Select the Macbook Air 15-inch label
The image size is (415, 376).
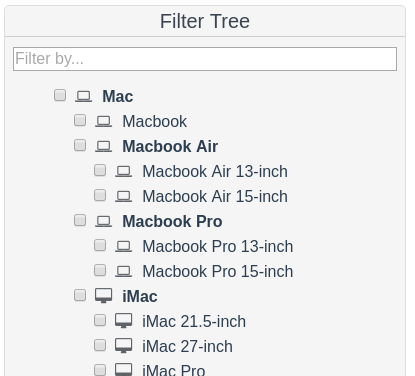[215, 196]
